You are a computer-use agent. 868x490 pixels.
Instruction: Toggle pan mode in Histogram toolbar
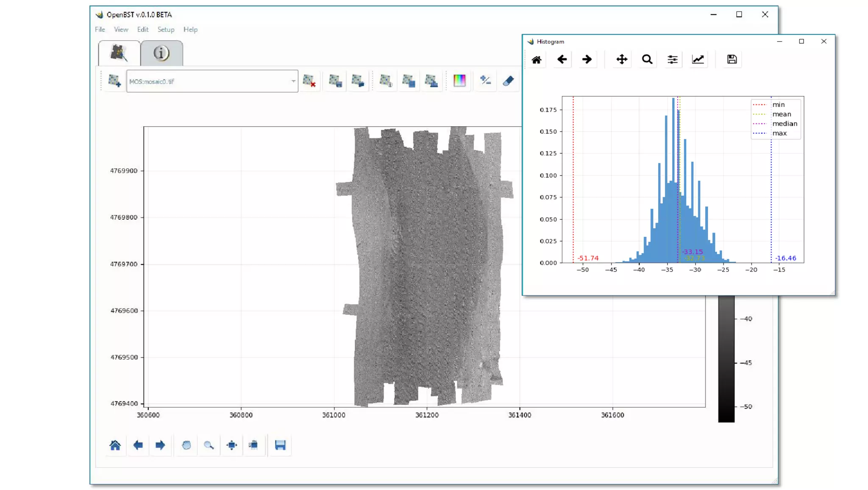621,59
